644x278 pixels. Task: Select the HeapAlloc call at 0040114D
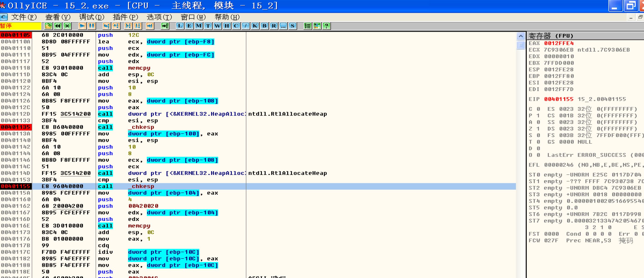click(258, 173)
